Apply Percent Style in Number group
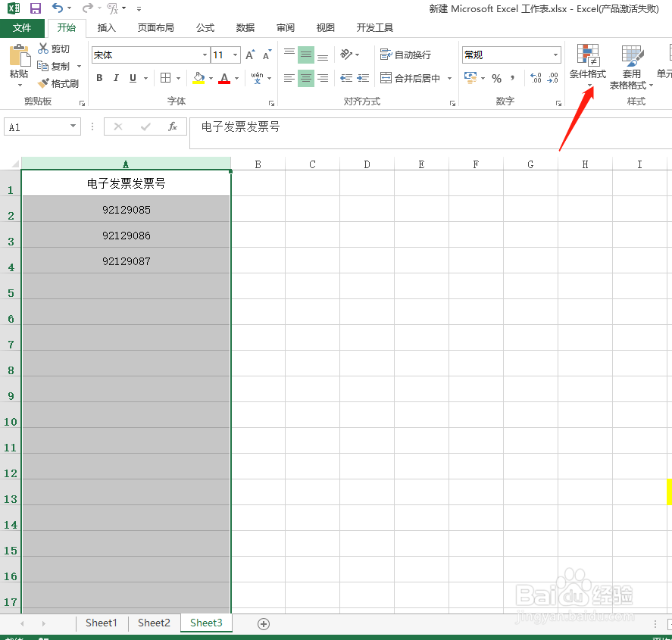The height and width of the screenshot is (640, 672). coord(497,78)
